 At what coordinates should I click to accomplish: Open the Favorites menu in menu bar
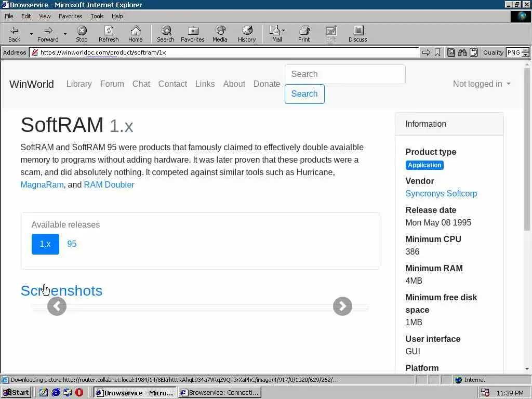pos(70,16)
